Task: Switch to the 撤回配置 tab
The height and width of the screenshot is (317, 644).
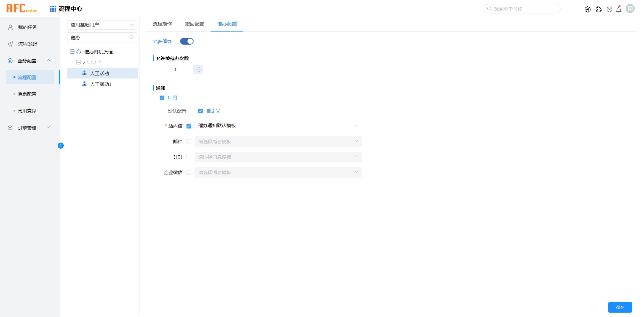Action: (195, 24)
